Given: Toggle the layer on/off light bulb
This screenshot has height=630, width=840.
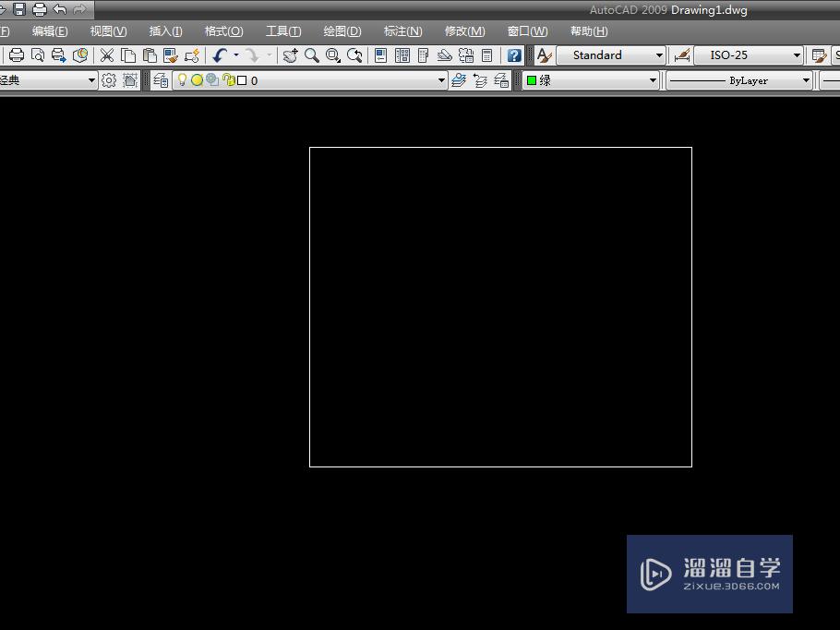Looking at the screenshot, I should tap(181, 80).
